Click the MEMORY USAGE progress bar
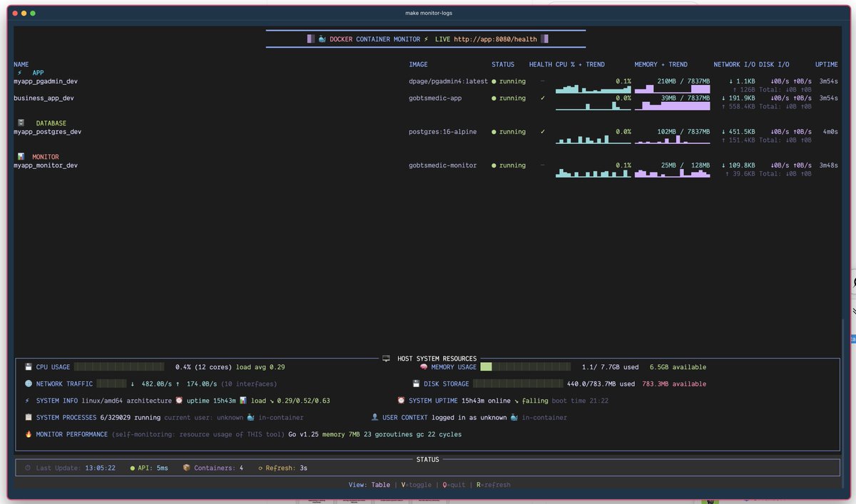Image resolution: width=856 pixels, height=504 pixels. 526,367
